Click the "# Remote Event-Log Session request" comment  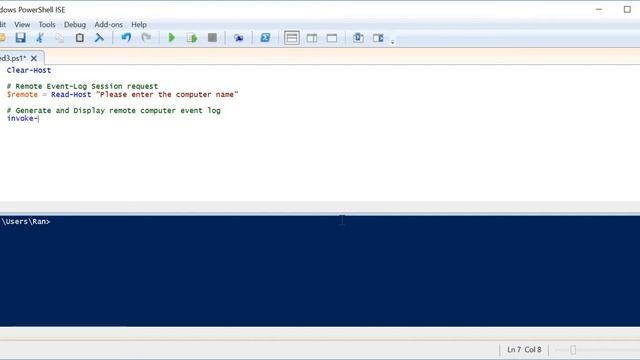tap(82, 86)
